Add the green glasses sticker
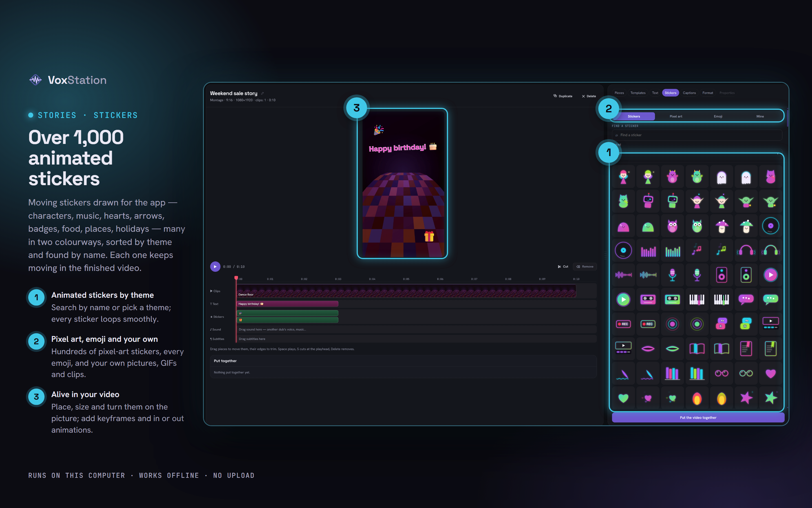The height and width of the screenshot is (508, 812). [x=746, y=373]
